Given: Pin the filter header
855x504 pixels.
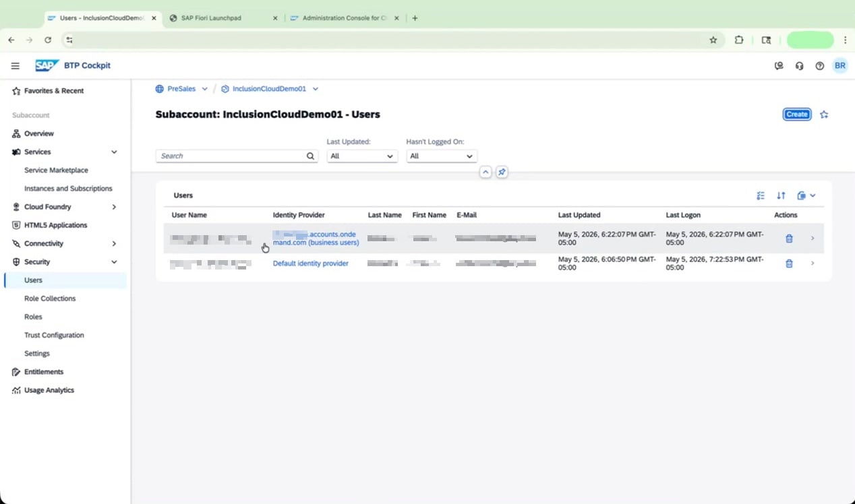Looking at the screenshot, I should point(502,172).
